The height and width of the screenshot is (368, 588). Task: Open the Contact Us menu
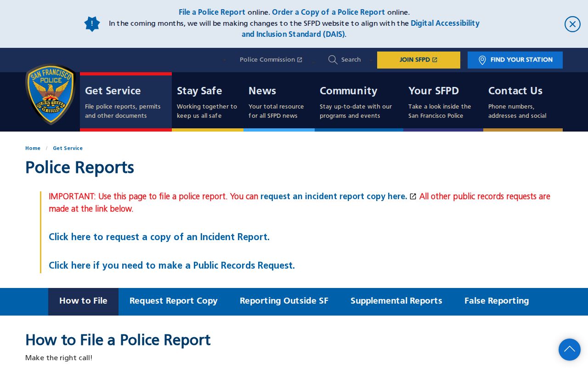[523, 102]
